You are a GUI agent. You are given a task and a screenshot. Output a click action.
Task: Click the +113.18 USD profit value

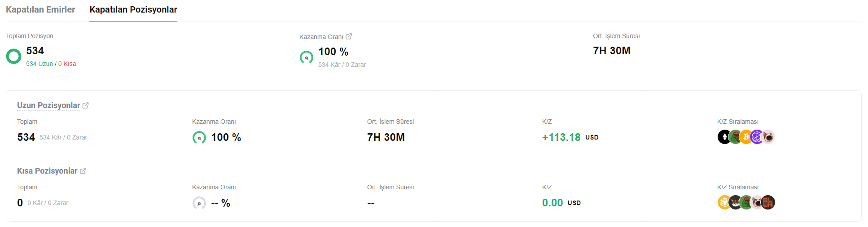pyautogui.click(x=570, y=137)
